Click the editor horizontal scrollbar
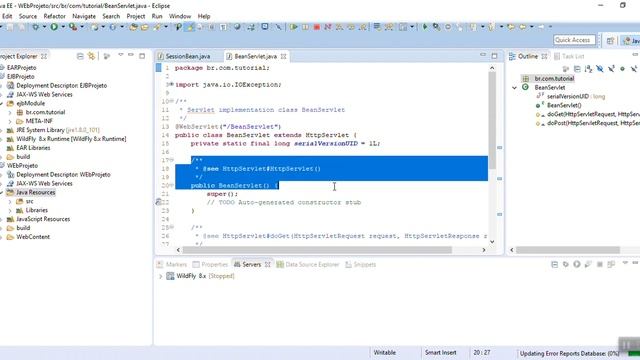 coord(317,250)
